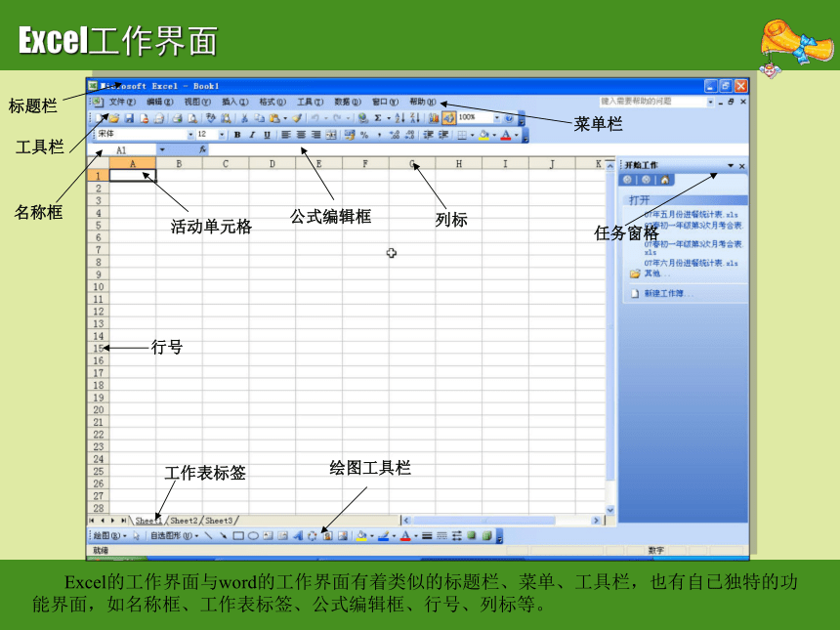Click the Save floppy disk icon

(129, 118)
